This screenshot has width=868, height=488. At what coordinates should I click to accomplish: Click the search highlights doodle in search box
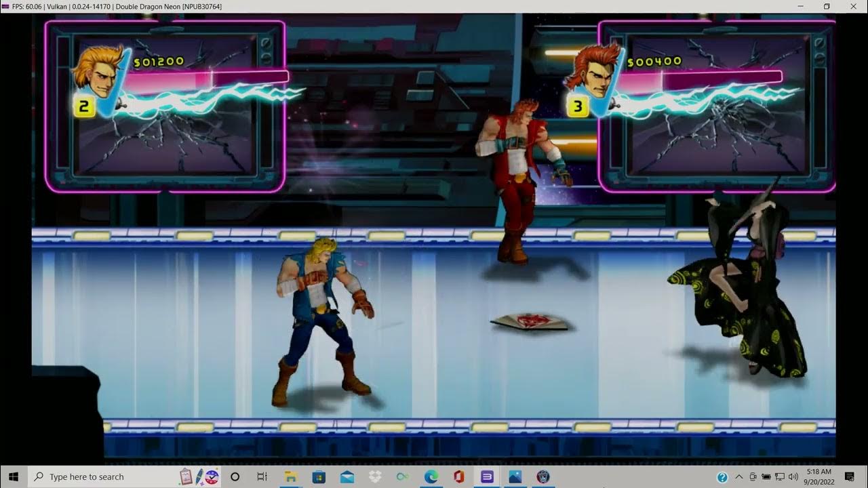(199, 476)
